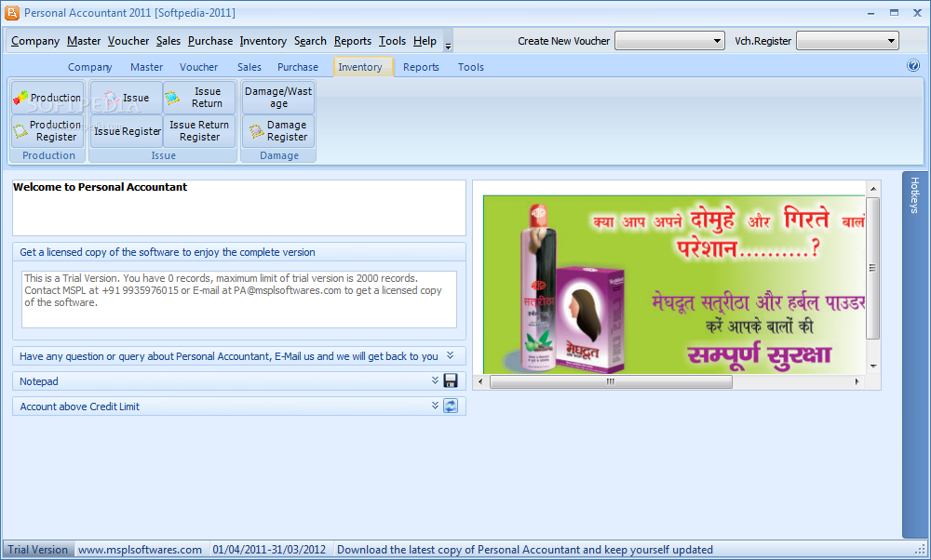931x560 pixels.
Task: Open the Company menu
Action: 35,41
